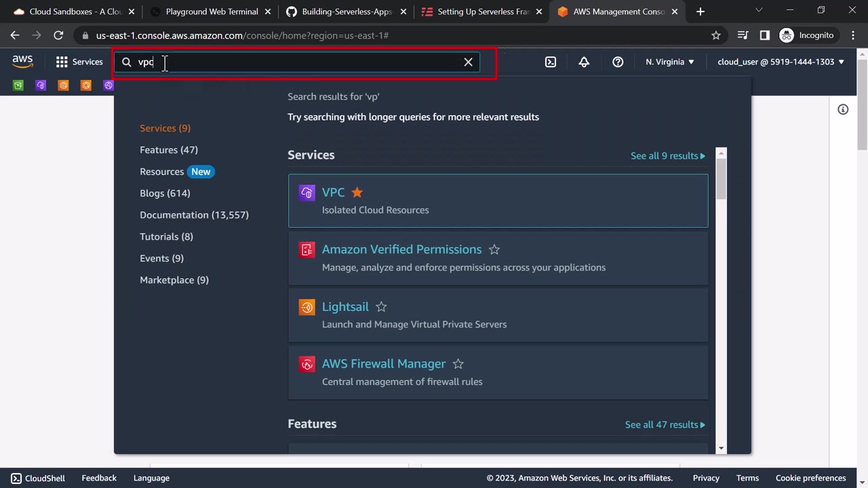Reload the page
The image size is (868, 488).
58,35
